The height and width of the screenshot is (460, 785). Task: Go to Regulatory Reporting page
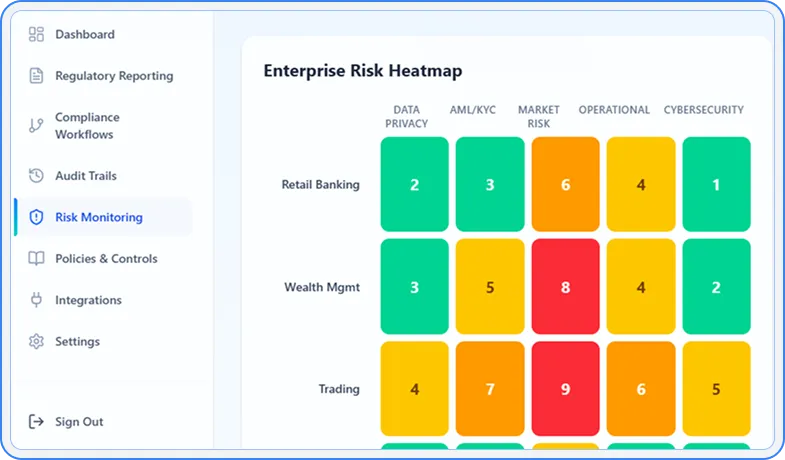click(114, 76)
